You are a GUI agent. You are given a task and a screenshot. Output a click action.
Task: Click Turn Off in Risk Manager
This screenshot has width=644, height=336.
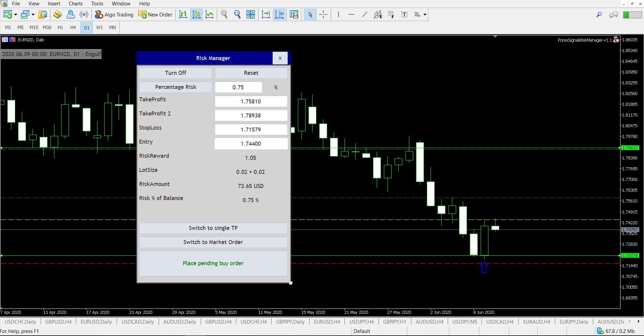click(x=175, y=73)
